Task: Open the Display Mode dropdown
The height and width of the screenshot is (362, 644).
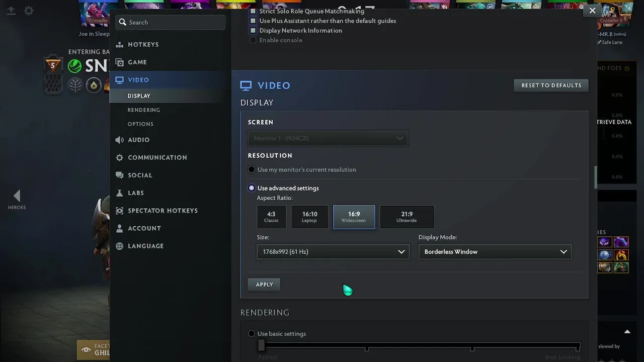Action: point(495,251)
